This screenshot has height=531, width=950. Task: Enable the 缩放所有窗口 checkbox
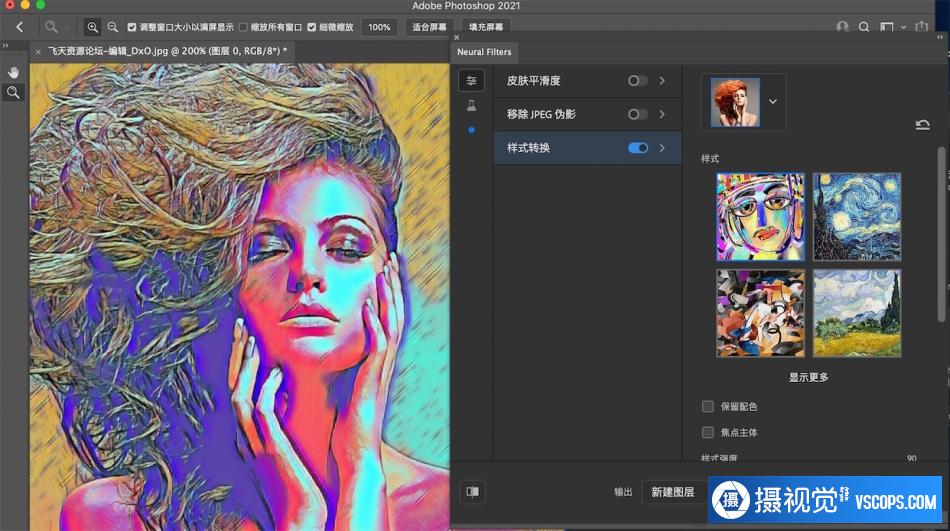coord(243,27)
